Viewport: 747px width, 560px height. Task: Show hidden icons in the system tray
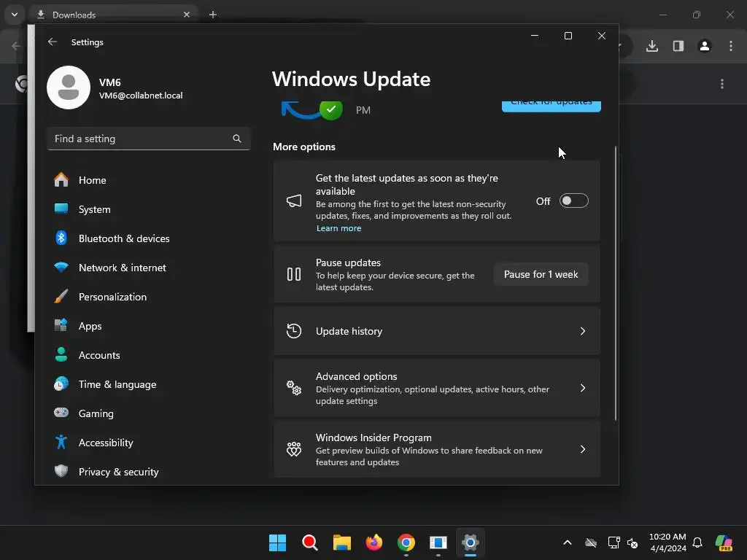click(x=568, y=542)
